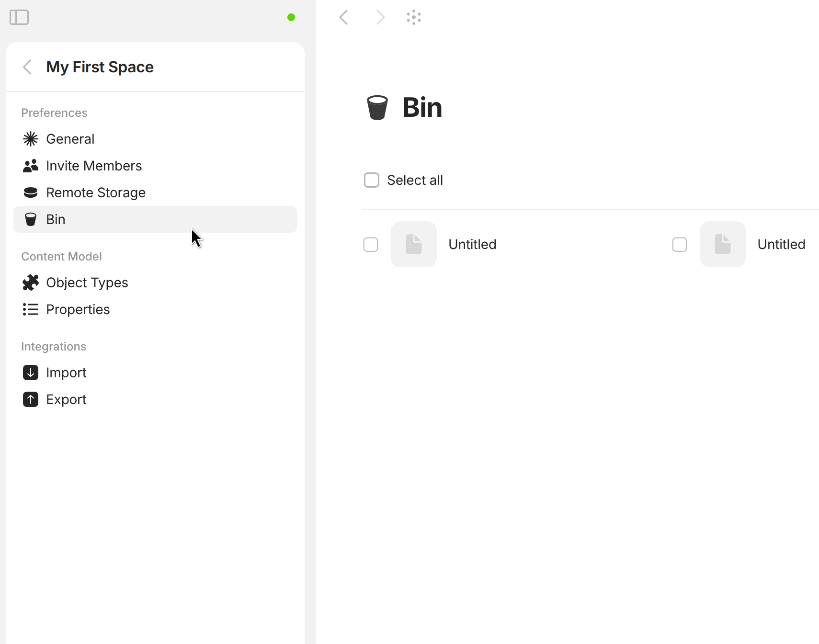The image size is (819, 644).
Task: Open the Invite Members people icon
Action: (31, 166)
